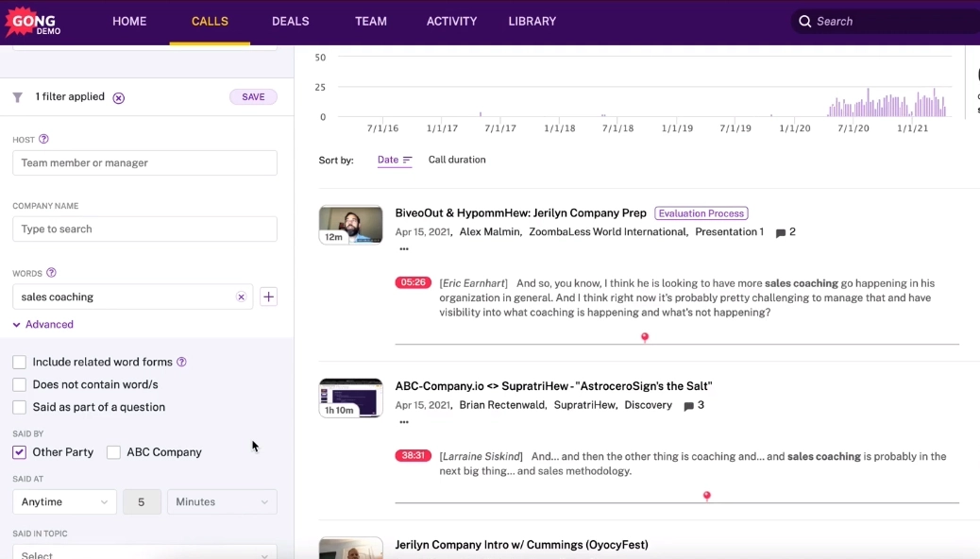The width and height of the screenshot is (980, 559).
Task: Open the 1h 10m call thumbnail
Action: pos(350,398)
